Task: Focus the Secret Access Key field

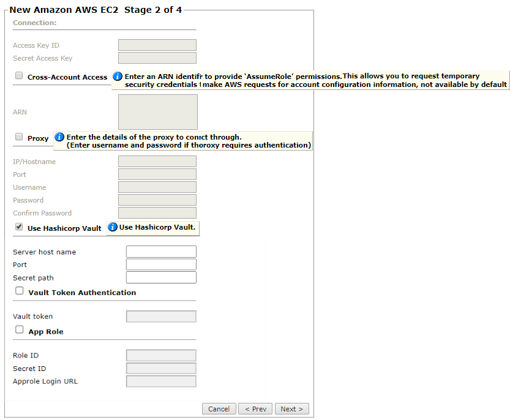Action: 157,58
